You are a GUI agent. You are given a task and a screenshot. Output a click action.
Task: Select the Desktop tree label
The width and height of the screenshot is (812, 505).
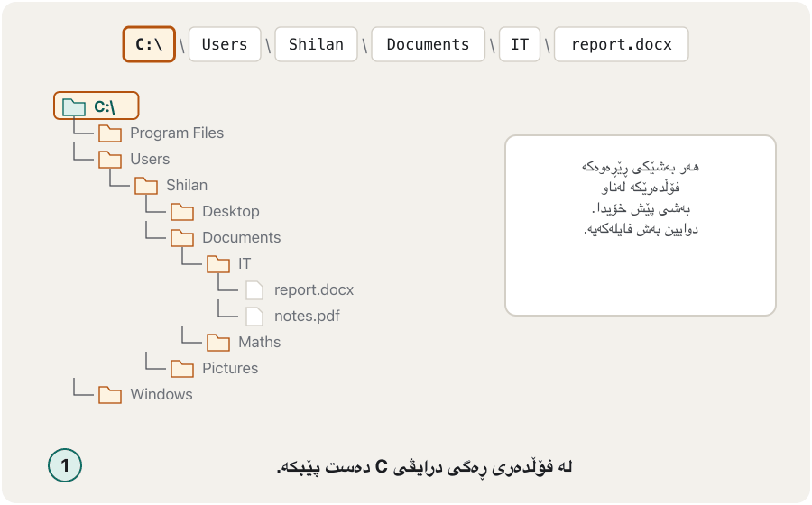tap(230, 211)
